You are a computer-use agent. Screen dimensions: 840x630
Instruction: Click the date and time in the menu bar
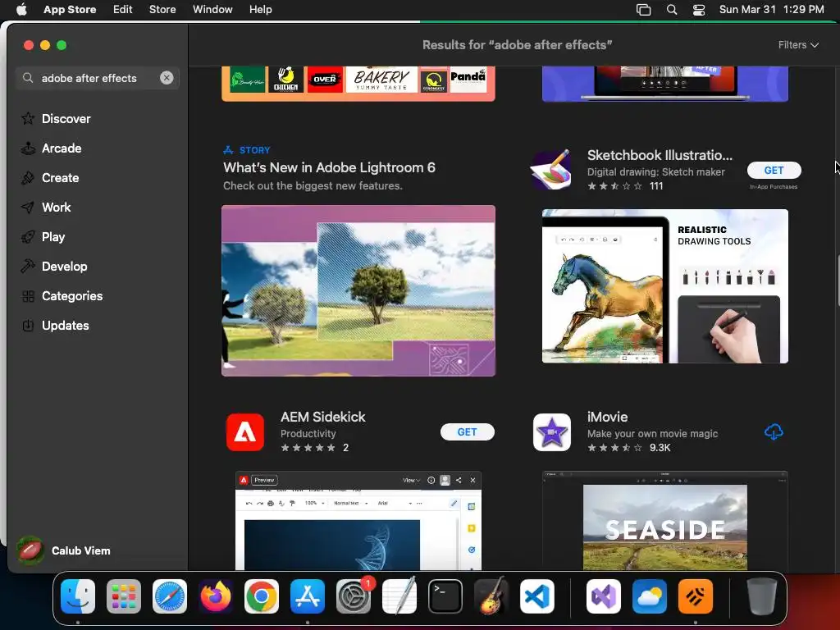pos(771,9)
